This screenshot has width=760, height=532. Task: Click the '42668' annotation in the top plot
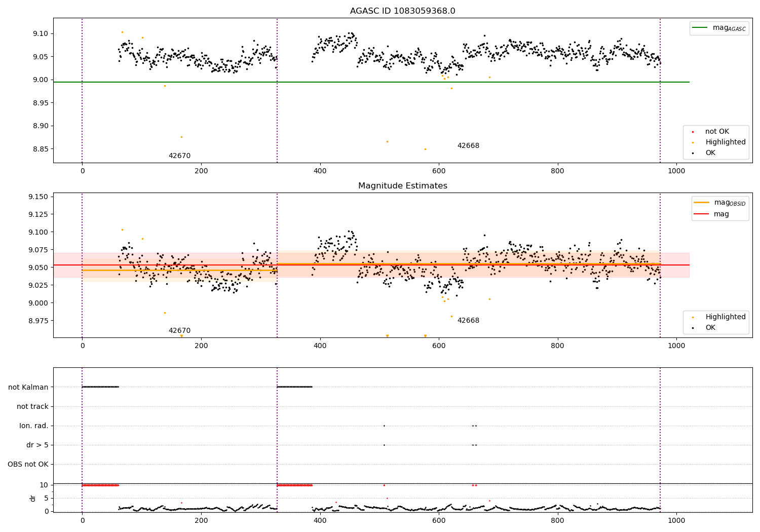click(x=468, y=146)
